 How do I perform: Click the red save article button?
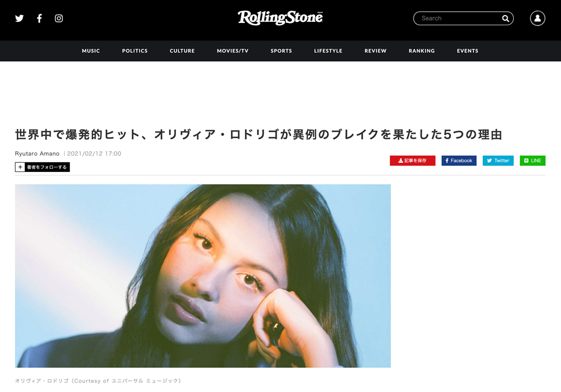413,161
